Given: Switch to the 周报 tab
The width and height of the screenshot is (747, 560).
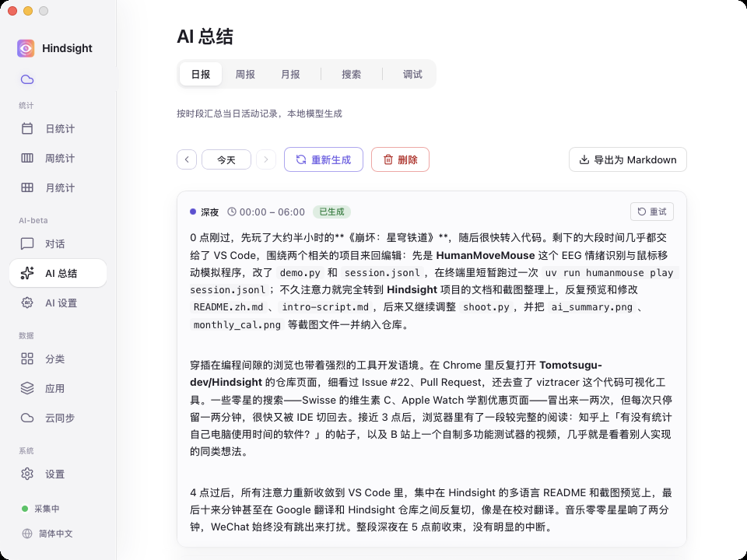Looking at the screenshot, I should [245, 75].
